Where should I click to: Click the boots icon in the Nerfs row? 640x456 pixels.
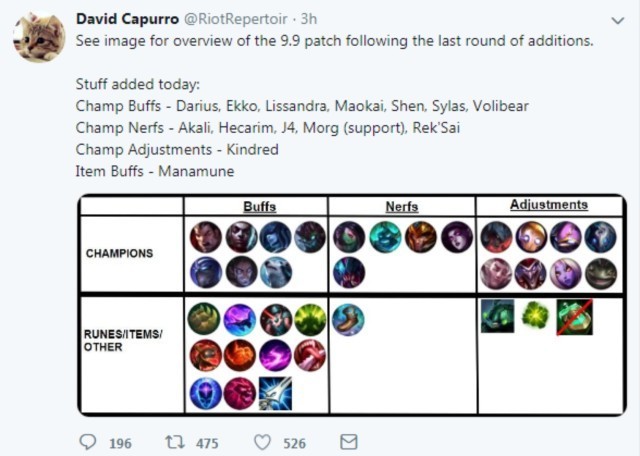(348, 320)
